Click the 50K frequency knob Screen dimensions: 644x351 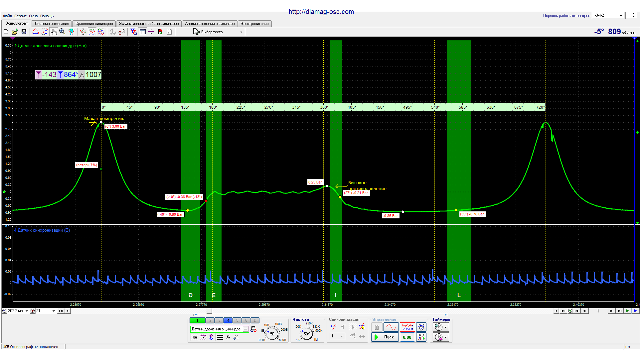[307, 334]
